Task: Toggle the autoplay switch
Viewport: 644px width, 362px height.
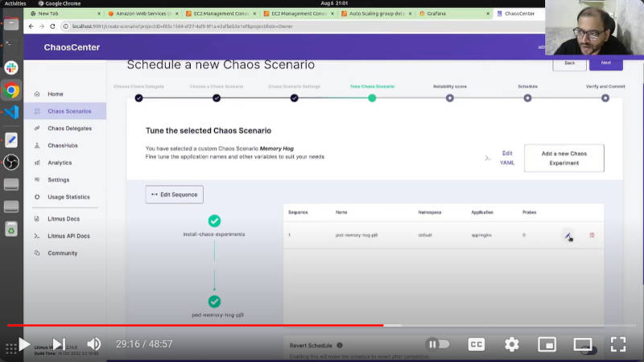Action: click(437, 344)
